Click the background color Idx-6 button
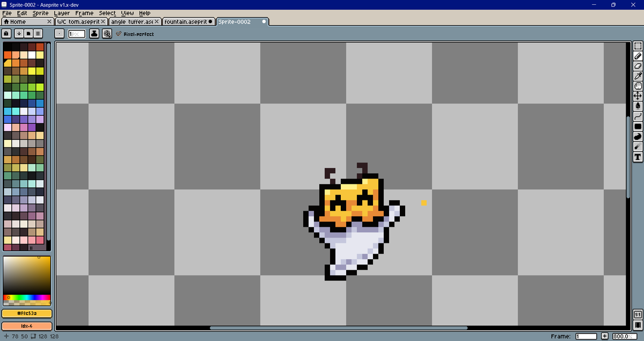 pos(27,326)
